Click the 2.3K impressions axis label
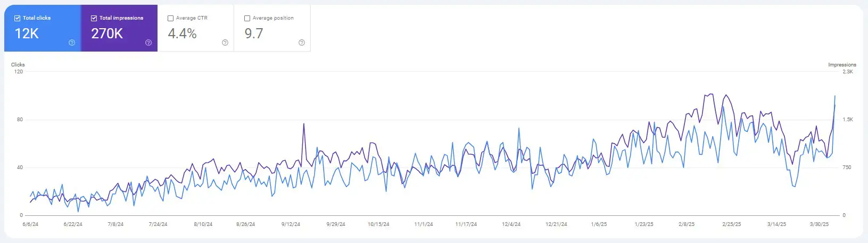868x243 pixels. tap(847, 72)
